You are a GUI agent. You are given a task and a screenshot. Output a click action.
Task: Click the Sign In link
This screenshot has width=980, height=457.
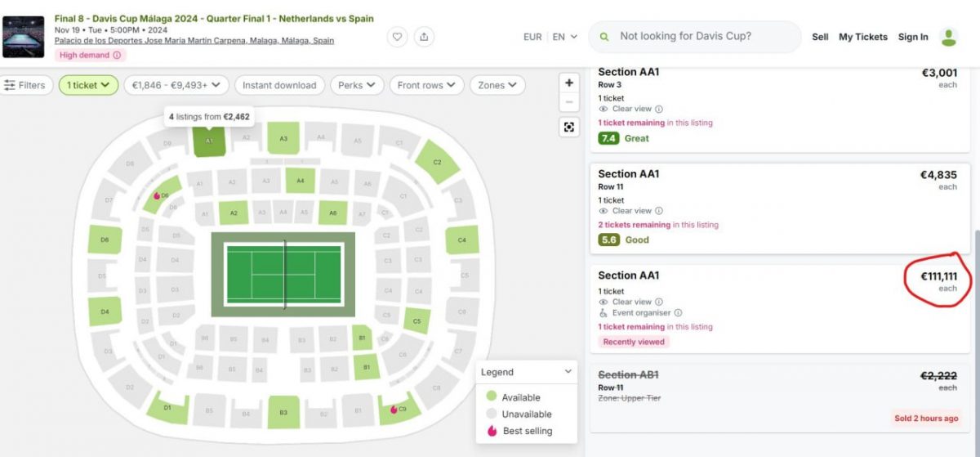pos(913,37)
